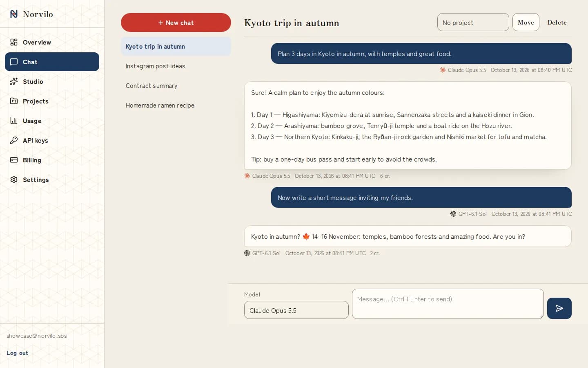The height and width of the screenshot is (368, 588).
Task: Click Claude icon beside the 6 cr. reply
Action: point(247,176)
